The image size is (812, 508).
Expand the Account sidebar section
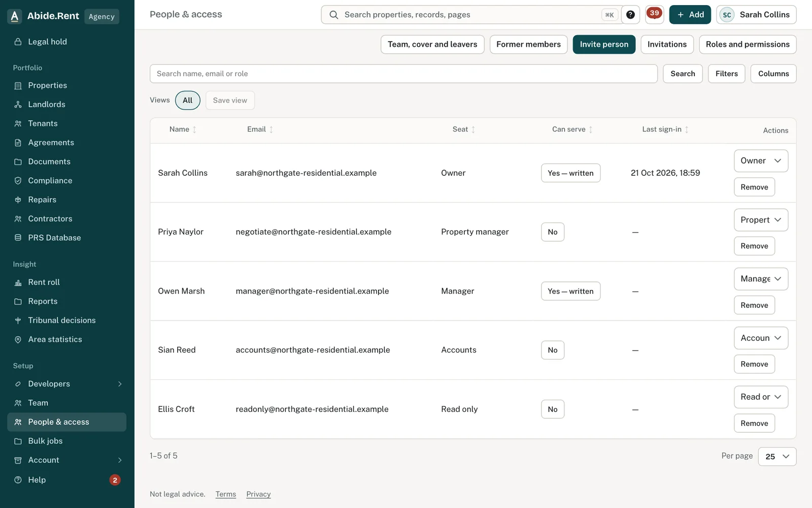click(x=67, y=460)
